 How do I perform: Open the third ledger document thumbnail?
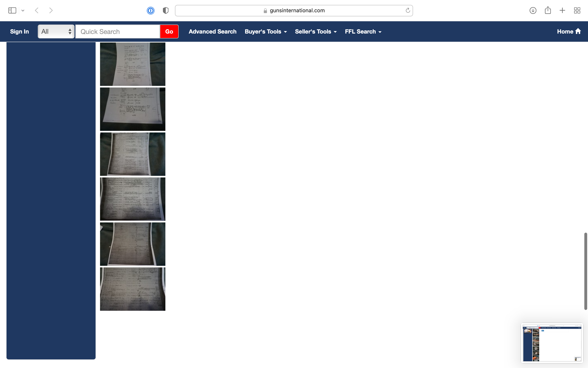[133, 154]
